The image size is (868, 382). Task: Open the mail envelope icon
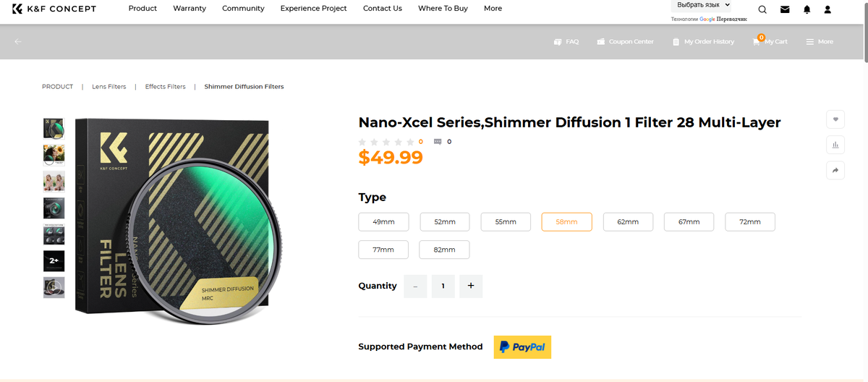tap(785, 9)
